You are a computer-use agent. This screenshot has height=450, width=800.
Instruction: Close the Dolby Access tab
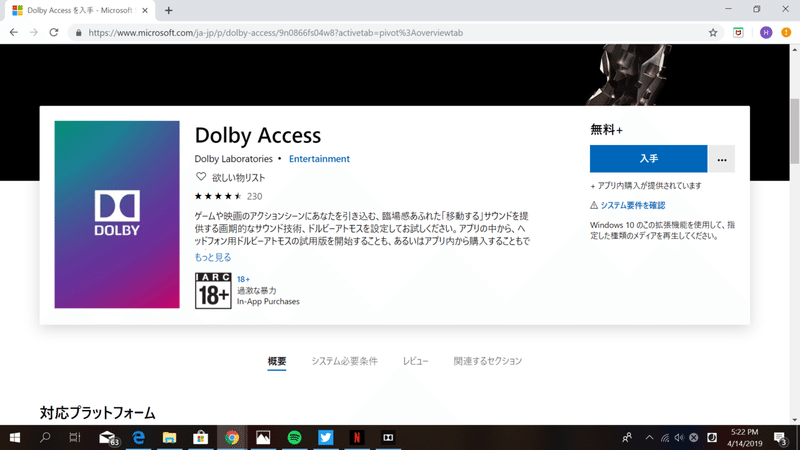point(145,10)
